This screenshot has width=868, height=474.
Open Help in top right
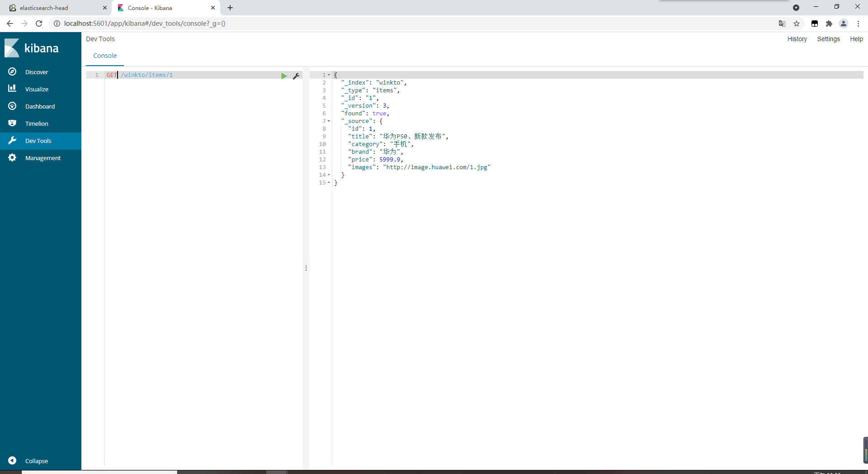coord(856,39)
